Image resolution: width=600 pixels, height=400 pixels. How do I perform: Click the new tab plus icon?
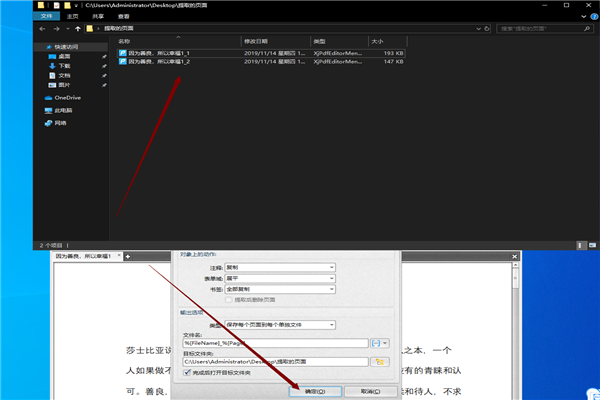(x=128, y=256)
